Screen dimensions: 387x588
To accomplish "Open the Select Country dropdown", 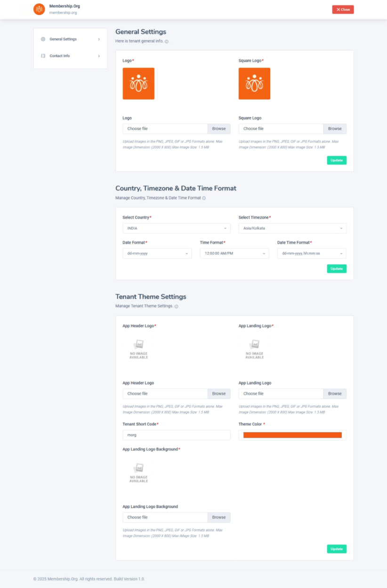I will (176, 229).
